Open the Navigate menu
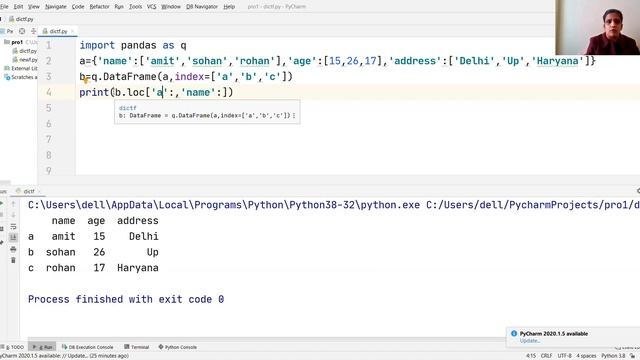The image size is (640, 360). pos(56,7)
